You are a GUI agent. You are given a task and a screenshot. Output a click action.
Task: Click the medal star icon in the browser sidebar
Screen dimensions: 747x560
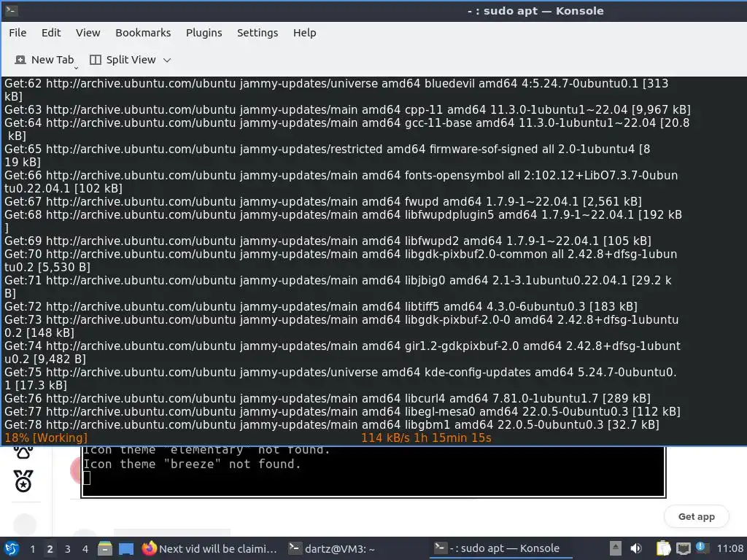point(23,481)
